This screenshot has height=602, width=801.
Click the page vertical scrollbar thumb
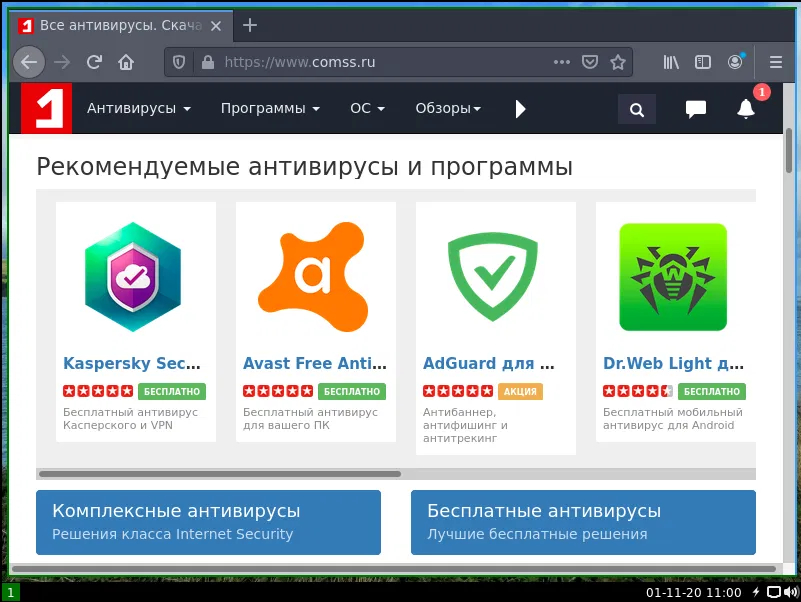pos(789,149)
